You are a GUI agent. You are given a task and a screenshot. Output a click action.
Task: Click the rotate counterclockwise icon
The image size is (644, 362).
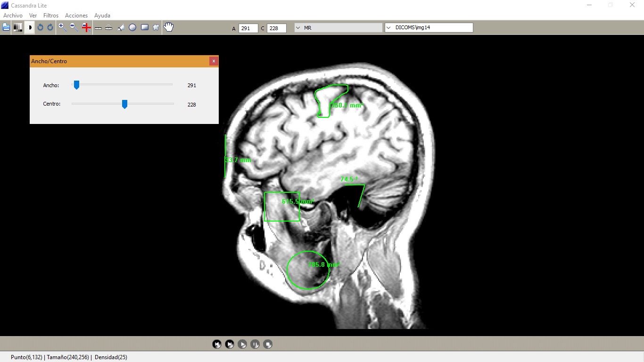pos(40,28)
